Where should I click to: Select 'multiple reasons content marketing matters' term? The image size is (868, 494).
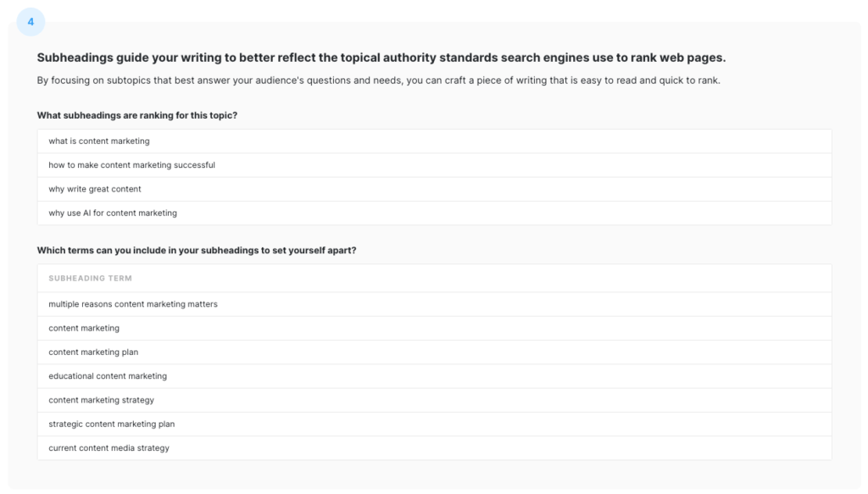pyautogui.click(x=435, y=304)
